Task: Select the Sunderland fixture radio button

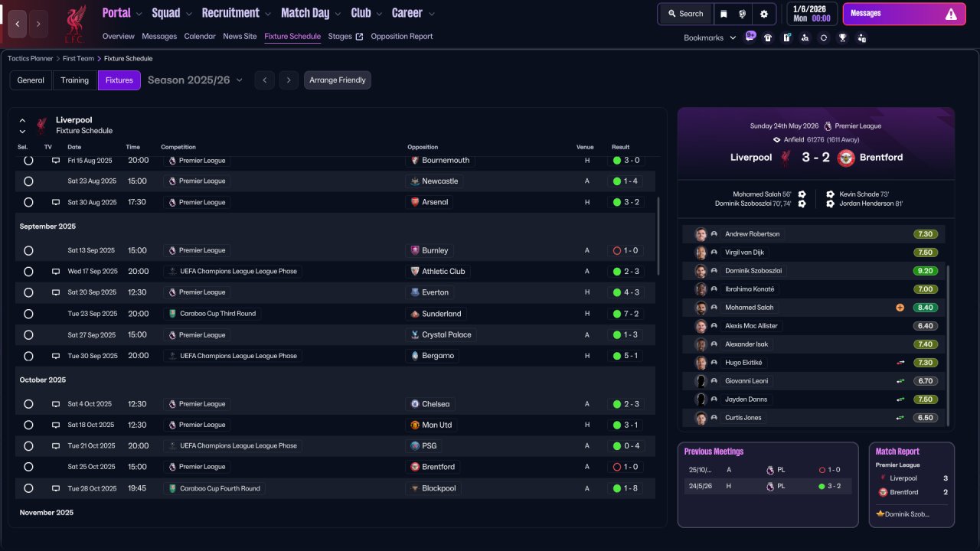Action: [28, 314]
